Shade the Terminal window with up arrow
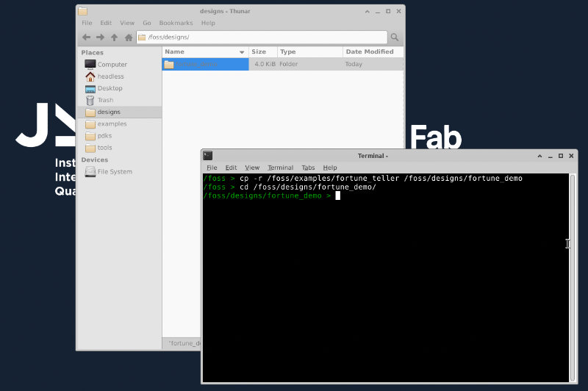 coord(539,156)
